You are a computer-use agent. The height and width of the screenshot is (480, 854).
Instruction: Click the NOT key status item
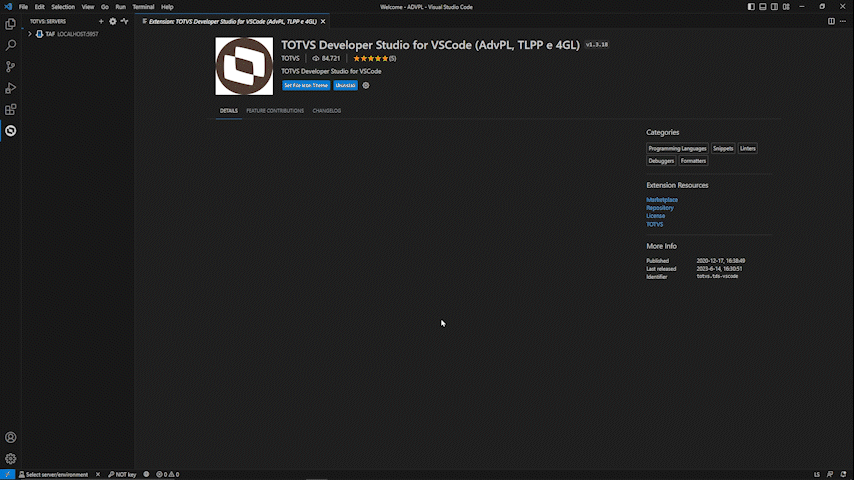[122, 475]
